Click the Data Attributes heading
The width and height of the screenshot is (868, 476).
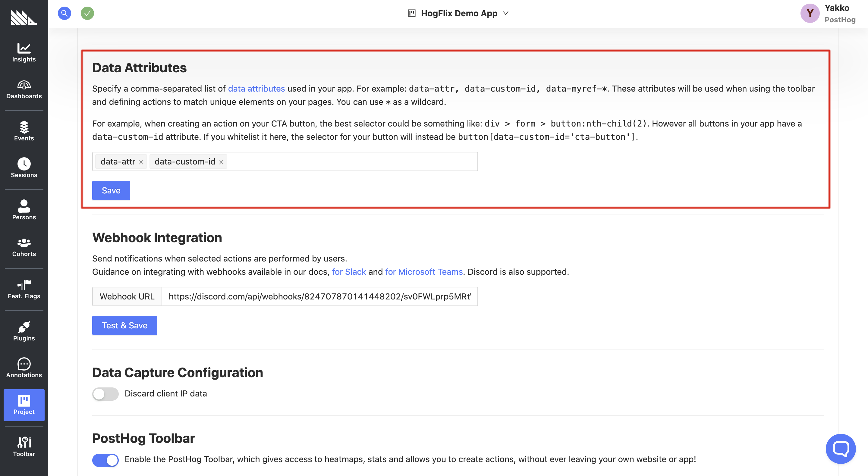(140, 68)
